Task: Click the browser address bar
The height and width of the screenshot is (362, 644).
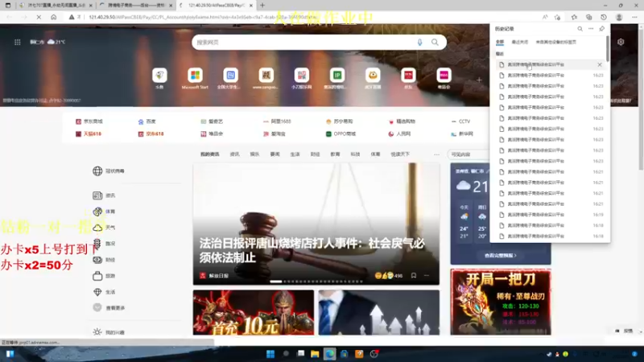Action: click(x=304, y=17)
